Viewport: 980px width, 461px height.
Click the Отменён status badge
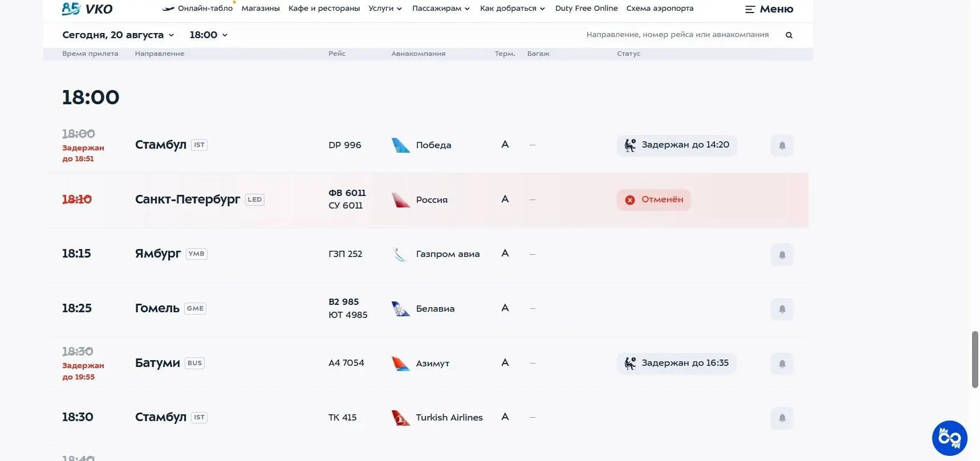654,199
